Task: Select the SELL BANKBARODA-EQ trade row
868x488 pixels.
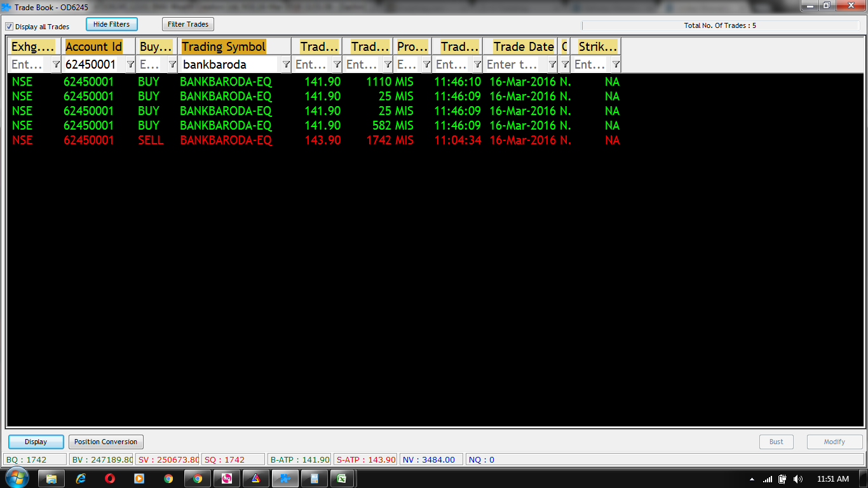Action: tap(226, 140)
